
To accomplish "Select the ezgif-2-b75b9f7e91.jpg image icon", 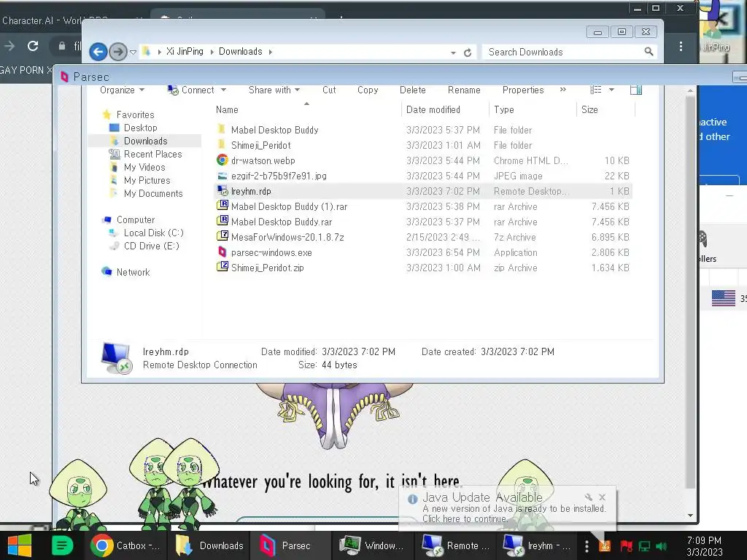I will tap(222, 176).
